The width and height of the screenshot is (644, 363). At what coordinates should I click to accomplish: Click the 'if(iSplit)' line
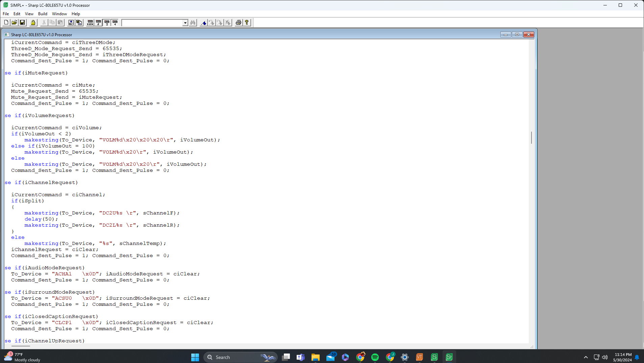click(28, 201)
